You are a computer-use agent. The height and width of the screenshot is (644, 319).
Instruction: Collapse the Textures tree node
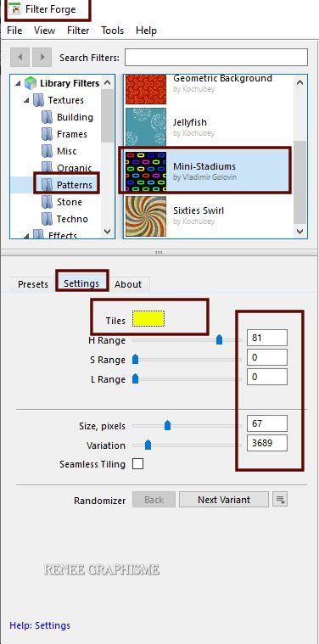coord(26,101)
